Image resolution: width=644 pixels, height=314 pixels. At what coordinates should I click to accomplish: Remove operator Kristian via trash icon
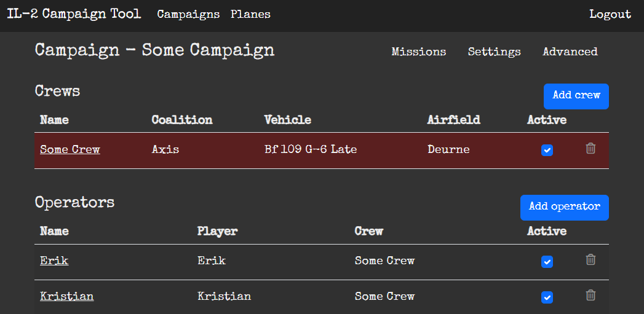pyautogui.click(x=590, y=296)
